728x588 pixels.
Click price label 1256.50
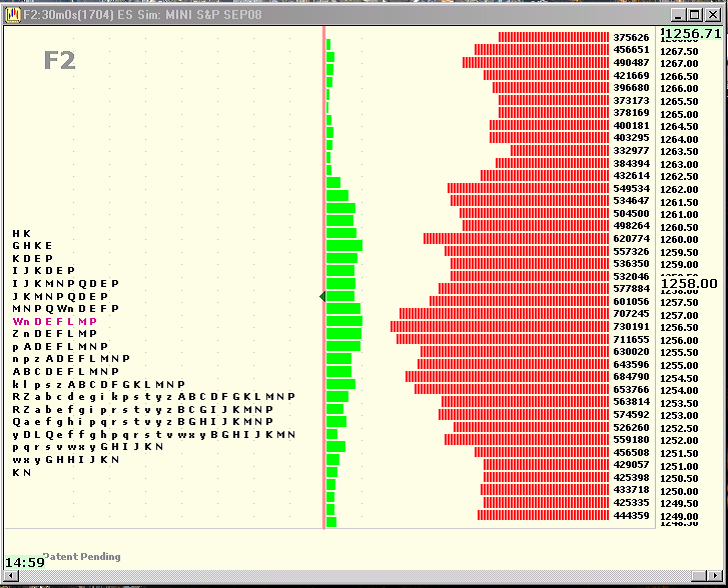679,327
